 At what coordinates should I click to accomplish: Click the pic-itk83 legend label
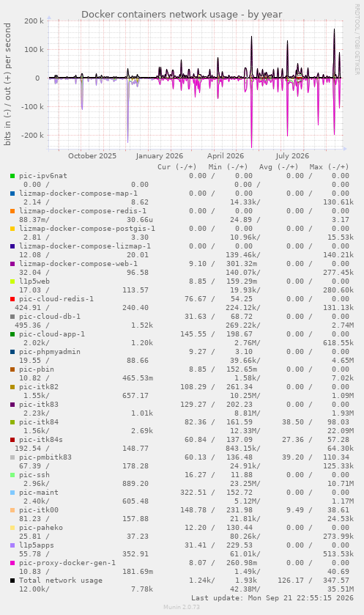click(39, 405)
